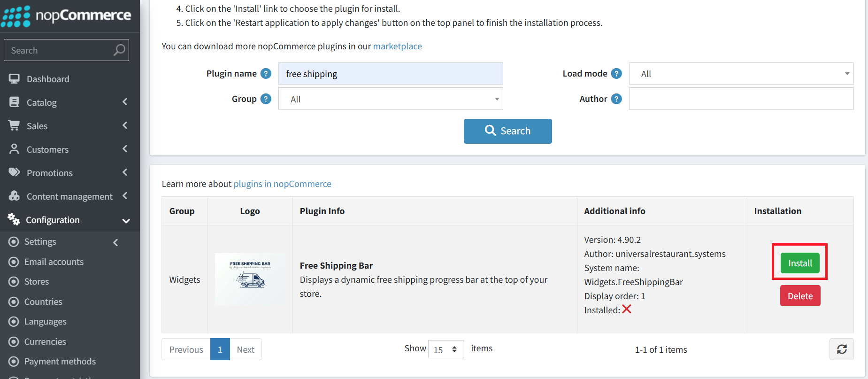Open the Load mode dropdown
The height and width of the screenshot is (379, 868).
coord(741,74)
